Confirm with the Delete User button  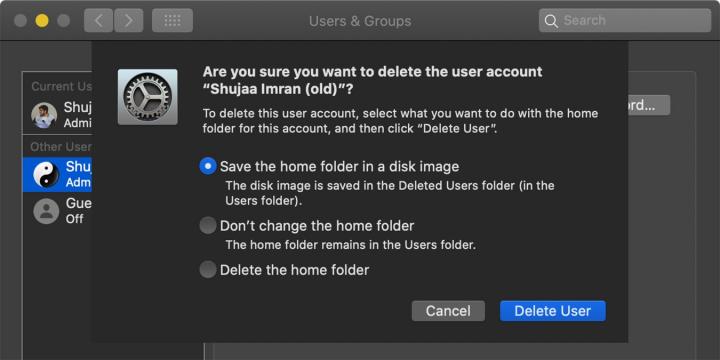[x=553, y=311]
